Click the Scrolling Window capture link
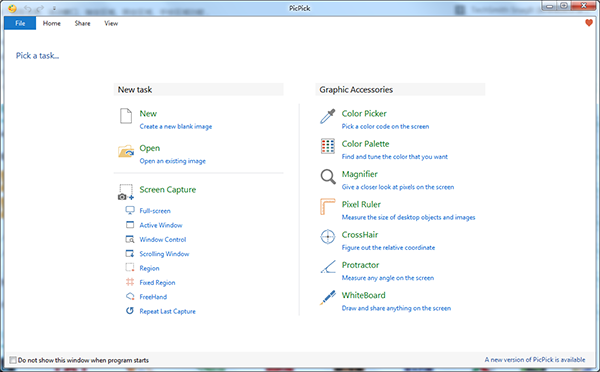Image resolution: width=600 pixels, height=372 pixels. 164,254
